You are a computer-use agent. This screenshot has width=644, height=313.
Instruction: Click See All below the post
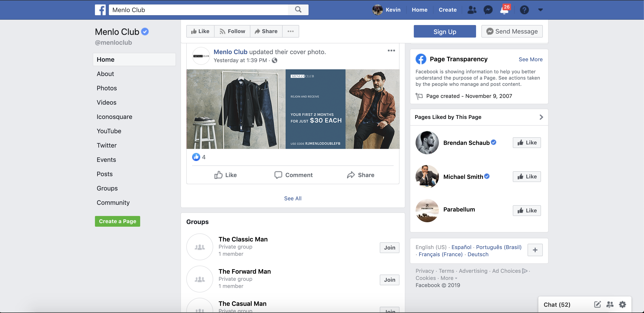point(293,199)
